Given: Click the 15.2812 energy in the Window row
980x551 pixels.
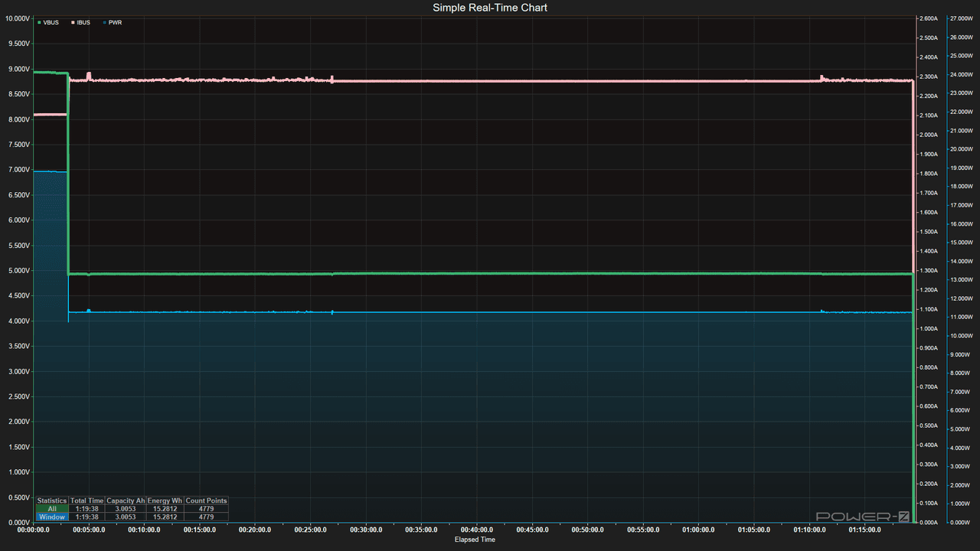Looking at the screenshot, I should click(165, 517).
